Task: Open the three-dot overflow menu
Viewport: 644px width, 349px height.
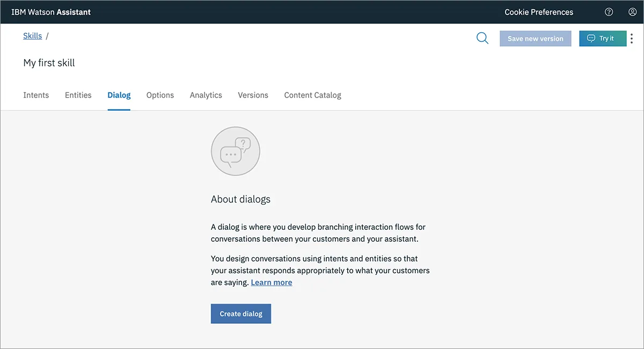Action: point(632,39)
